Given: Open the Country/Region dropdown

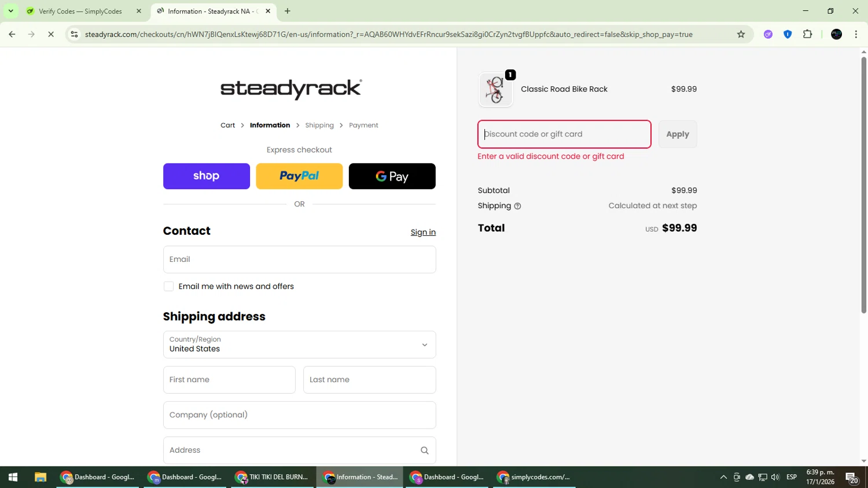Looking at the screenshot, I should (299, 345).
